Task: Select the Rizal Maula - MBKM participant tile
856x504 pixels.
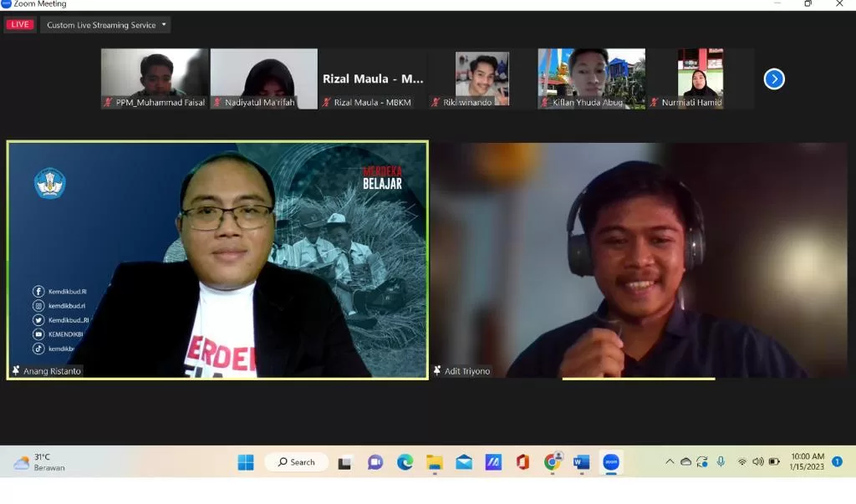Action: coord(373,79)
